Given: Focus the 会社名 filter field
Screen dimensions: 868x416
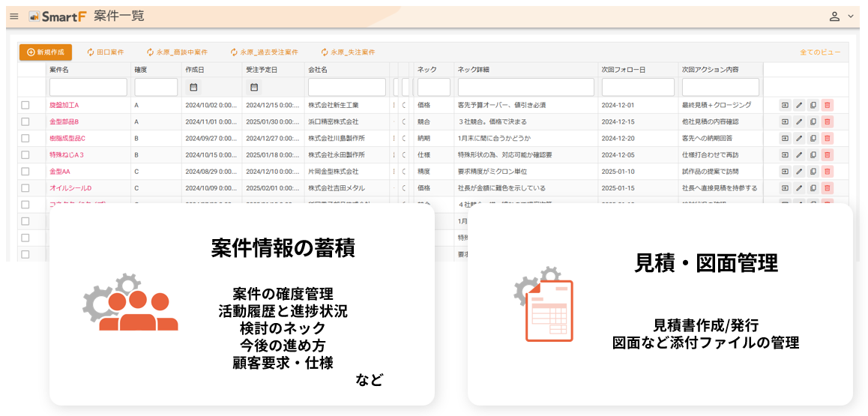Looking at the screenshot, I should click(347, 87).
